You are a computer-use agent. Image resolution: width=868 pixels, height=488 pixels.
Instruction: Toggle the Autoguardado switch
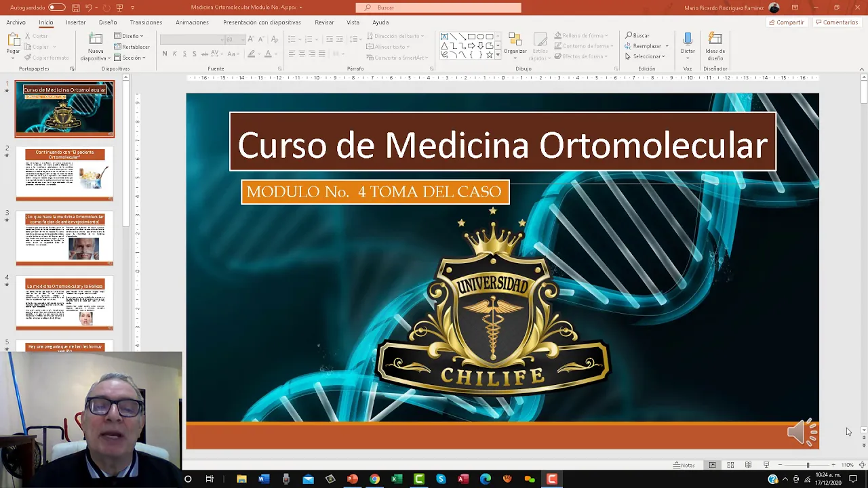click(x=57, y=7)
